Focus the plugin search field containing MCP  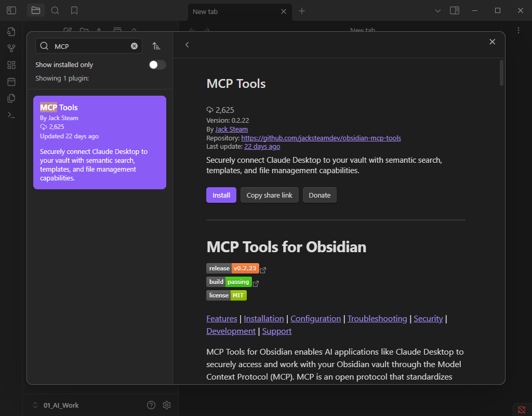(x=89, y=46)
